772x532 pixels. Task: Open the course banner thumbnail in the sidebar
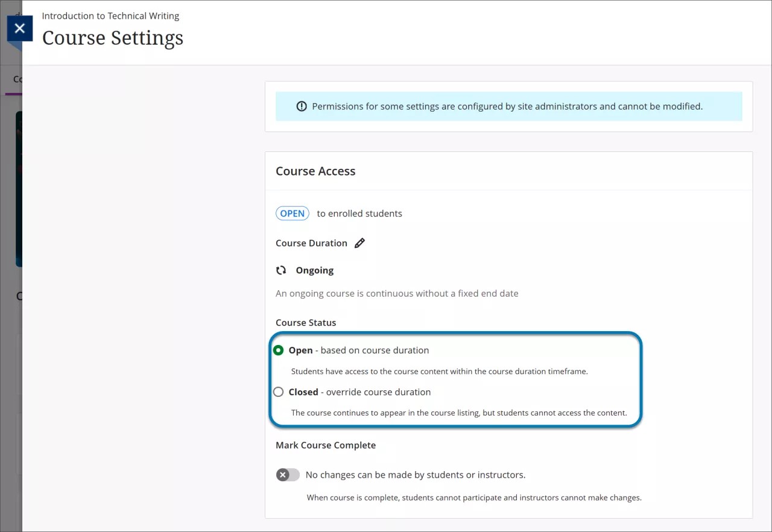[x=19, y=187]
